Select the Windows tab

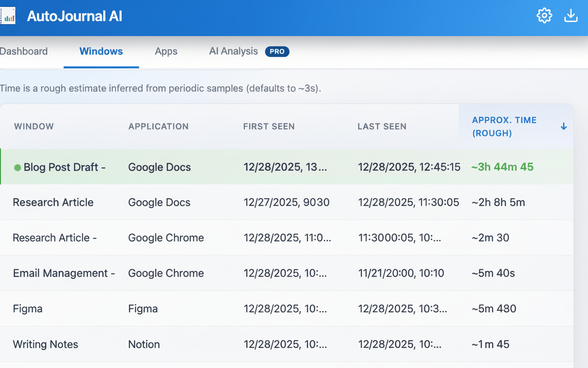[x=101, y=52]
